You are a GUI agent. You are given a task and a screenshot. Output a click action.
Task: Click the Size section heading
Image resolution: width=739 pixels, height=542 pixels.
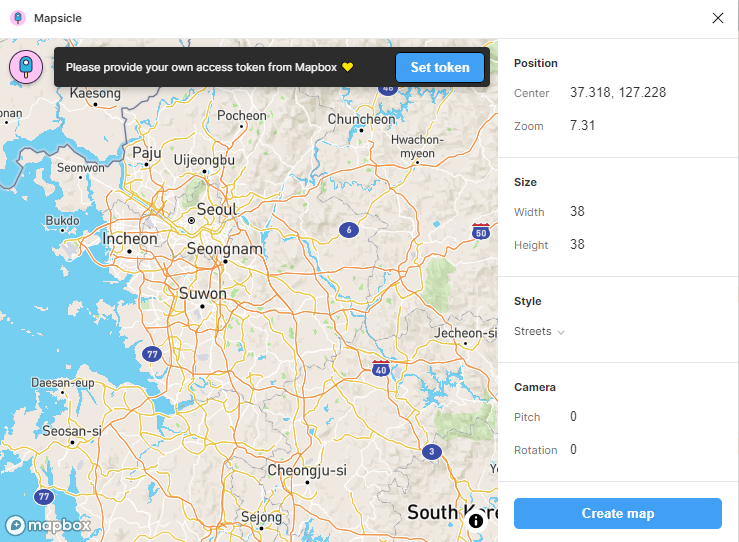coord(525,182)
